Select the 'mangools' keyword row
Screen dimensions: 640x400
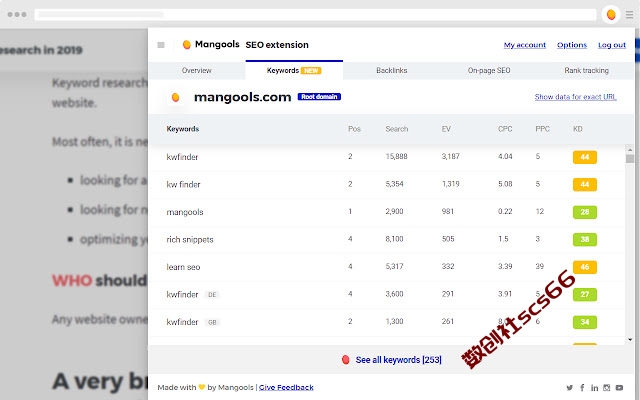point(388,212)
